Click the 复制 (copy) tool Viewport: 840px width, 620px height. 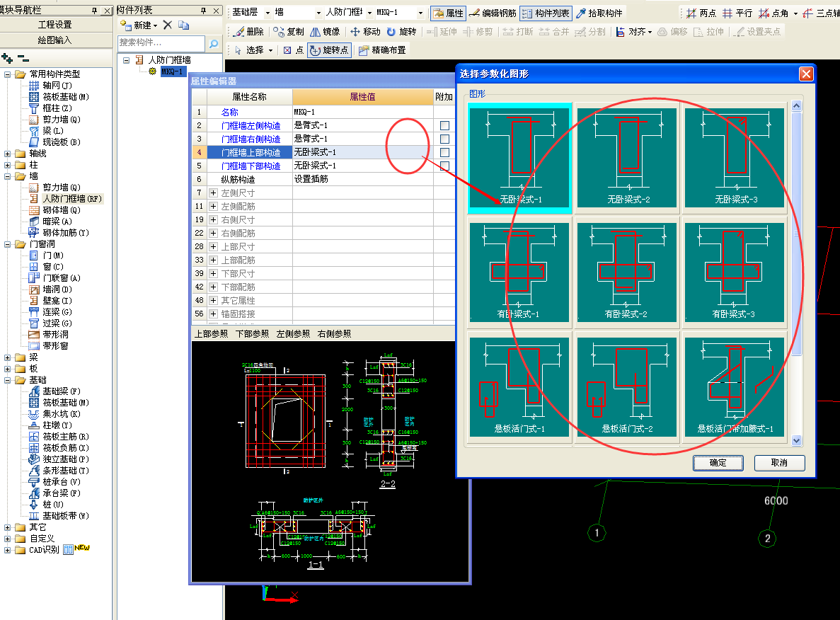[289, 32]
